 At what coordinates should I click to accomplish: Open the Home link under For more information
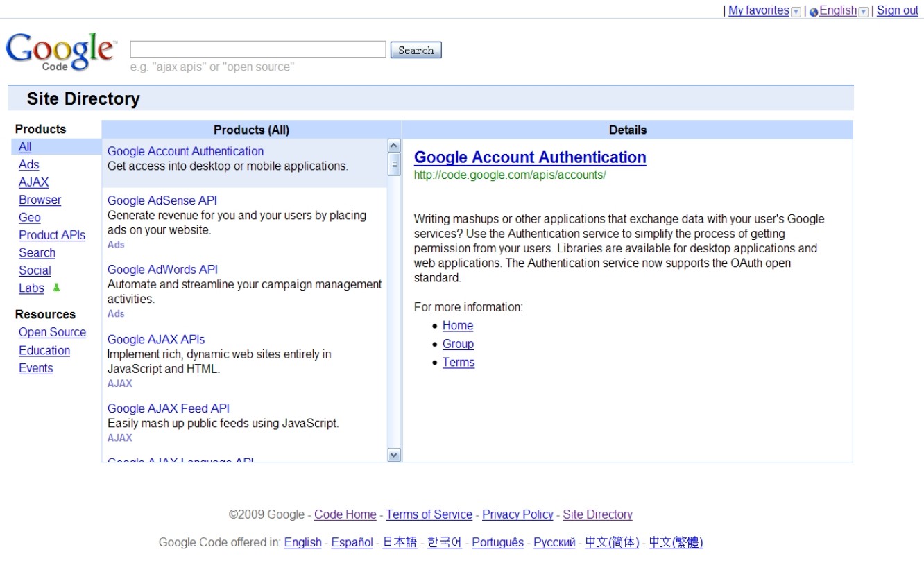(x=458, y=326)
